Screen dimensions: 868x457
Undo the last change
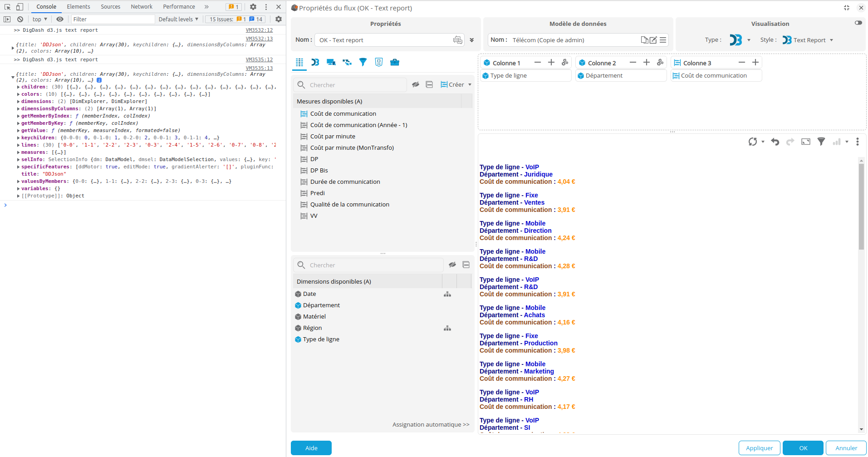(x=775, y=142)
